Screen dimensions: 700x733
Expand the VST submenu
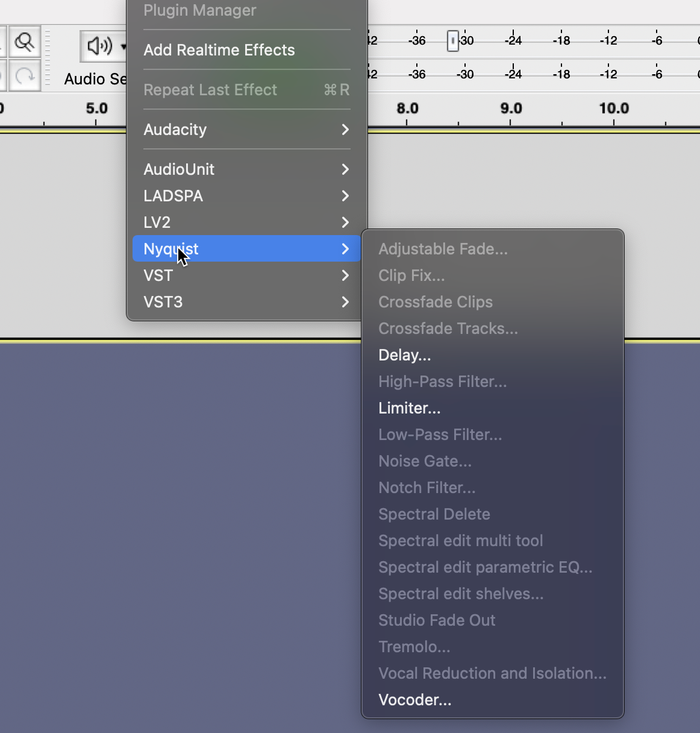tap(247, 275)
